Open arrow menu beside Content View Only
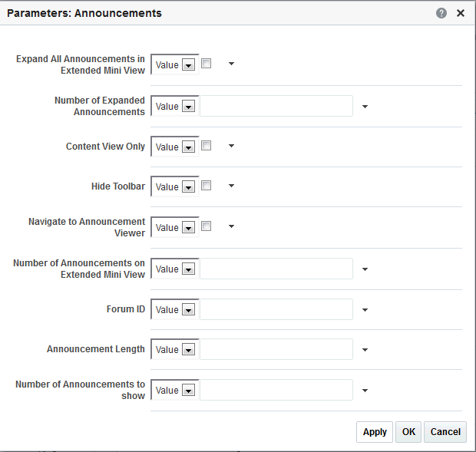Viewport: 476px width, 452px height. [231, 146]
